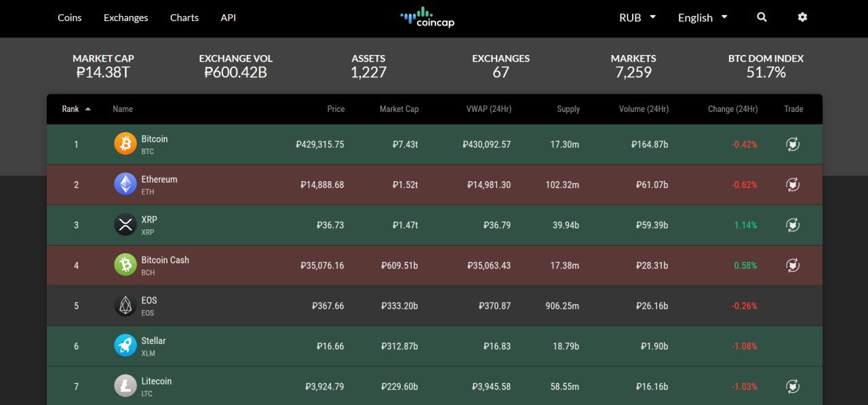The image size is (868, 405).
Task: Trade Ethereum via ShapeShift icon
Action: pos(793,185)
